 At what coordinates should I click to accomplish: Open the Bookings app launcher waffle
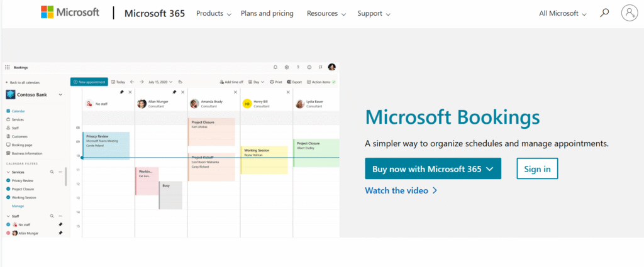tap(8, 67)
